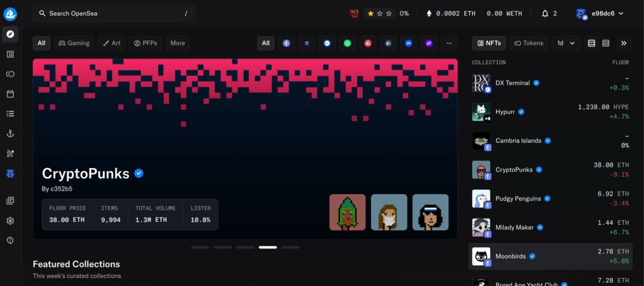Open the Hypurr collection row

click(550, 112)
